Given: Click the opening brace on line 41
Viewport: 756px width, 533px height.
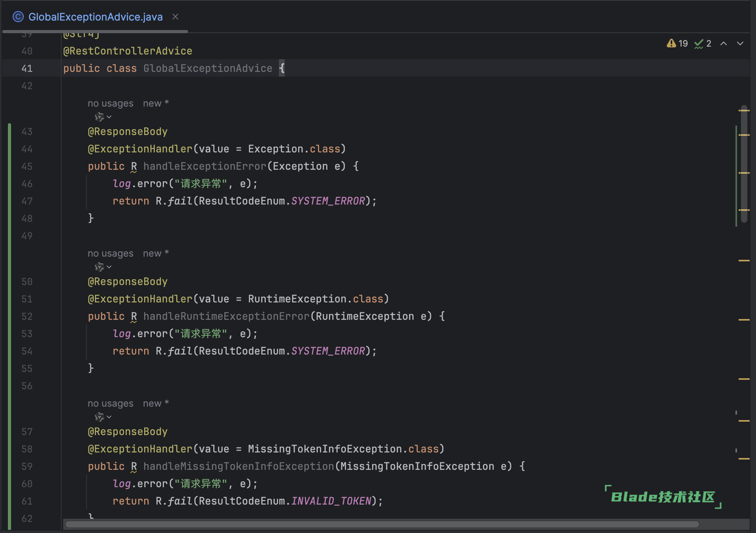Looking at the screenshot, I should click(x=282, y=68).
